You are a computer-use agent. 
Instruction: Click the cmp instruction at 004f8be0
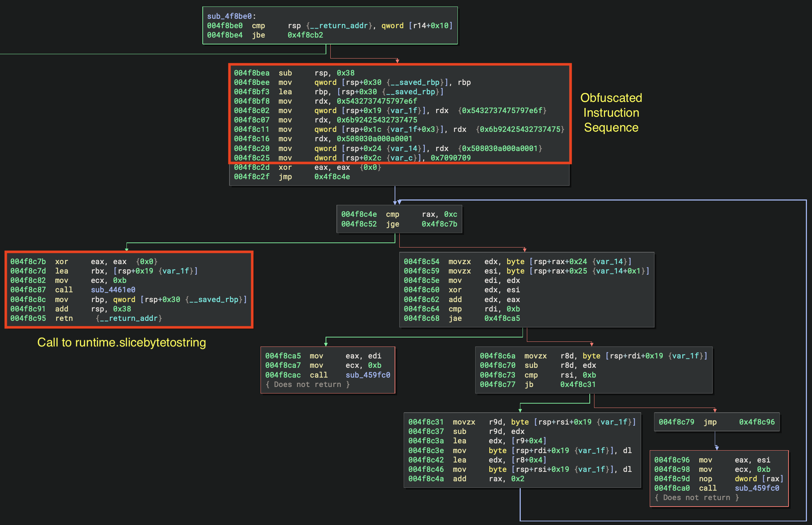pos(330,26)
